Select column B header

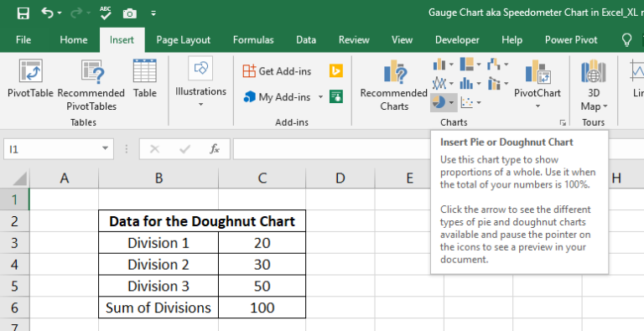click(x=158, y=178)
